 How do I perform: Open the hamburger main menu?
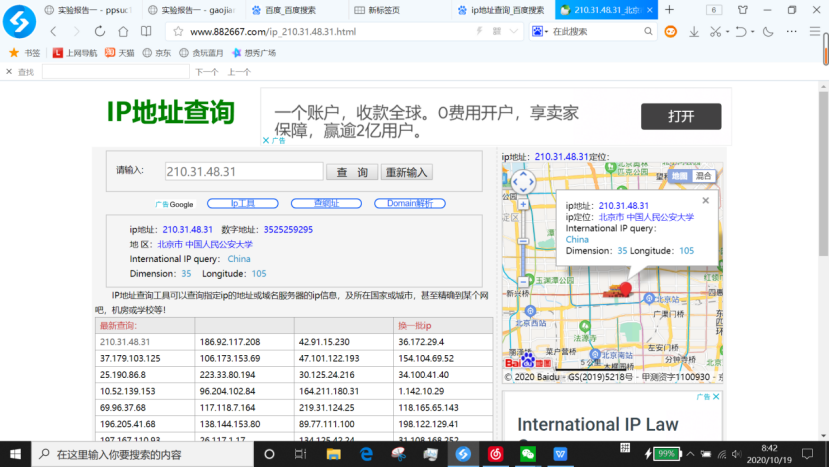(815, 32)
